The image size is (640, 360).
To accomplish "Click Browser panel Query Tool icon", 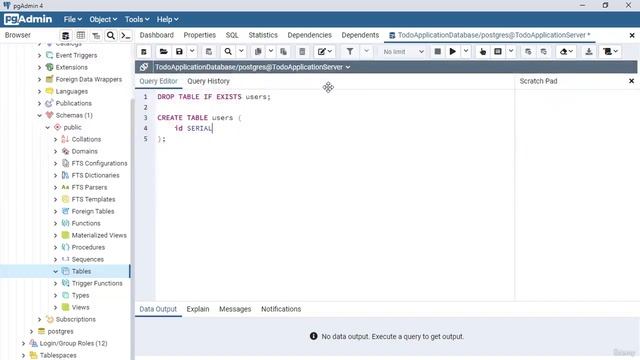I will (x=65, y=36).
